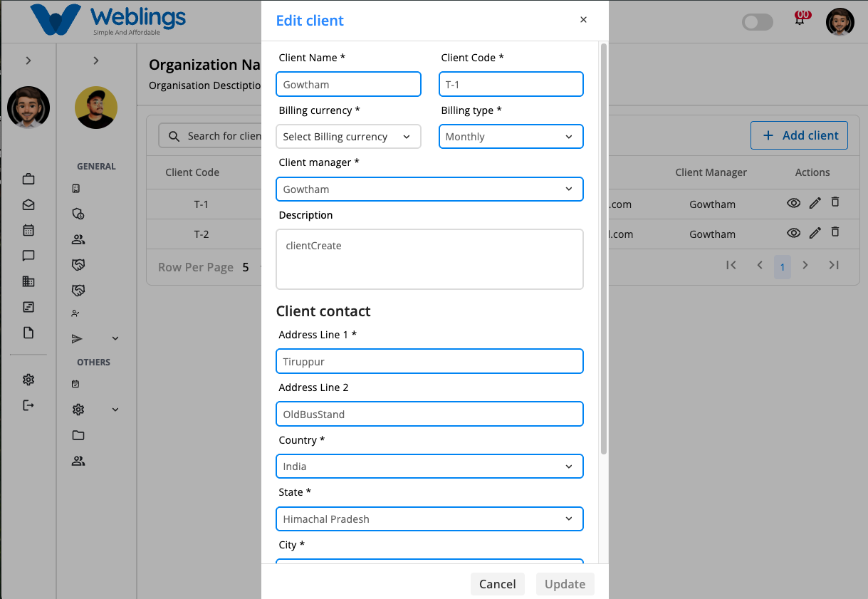This screenshot has width=868, height=599.
Task: Close the Edit client dialog
Action: point(584,20)
